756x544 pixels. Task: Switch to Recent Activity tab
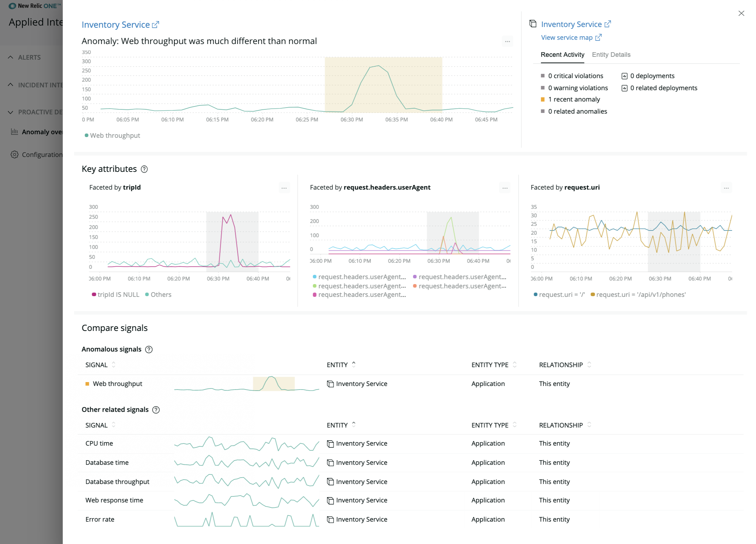(x=562, y=55)
